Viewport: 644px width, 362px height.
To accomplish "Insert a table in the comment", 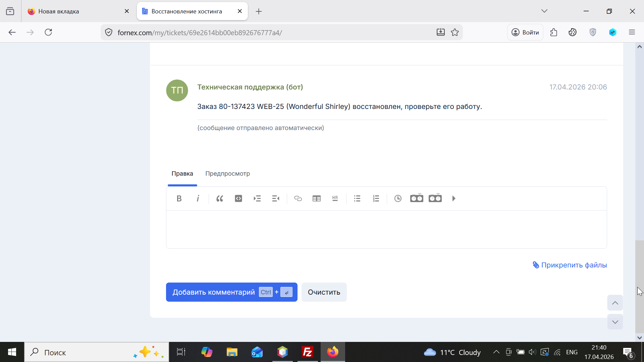I will pos(316,198).
